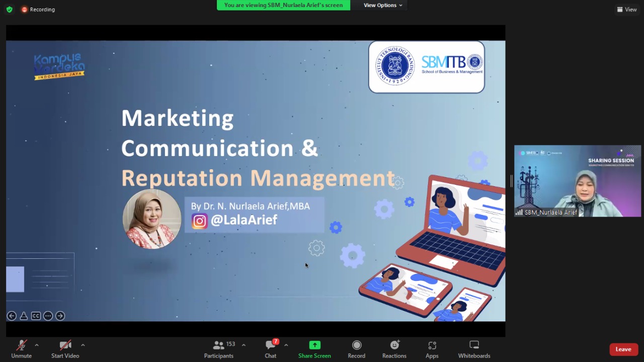The width and height of the screenshot is (644, 362).
Task: Toggle Start Video camera
Action: [x=65, y=349]
